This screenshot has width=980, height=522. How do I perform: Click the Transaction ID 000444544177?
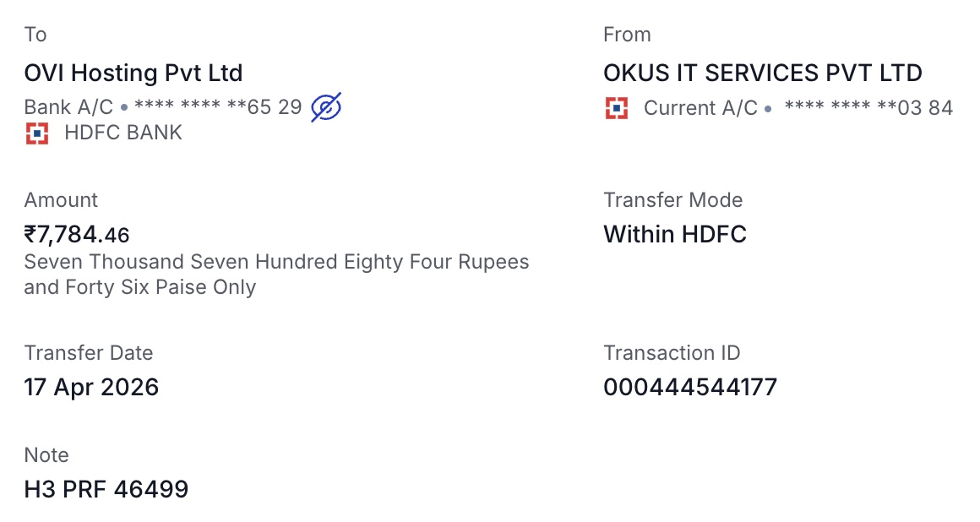(690, 387)
